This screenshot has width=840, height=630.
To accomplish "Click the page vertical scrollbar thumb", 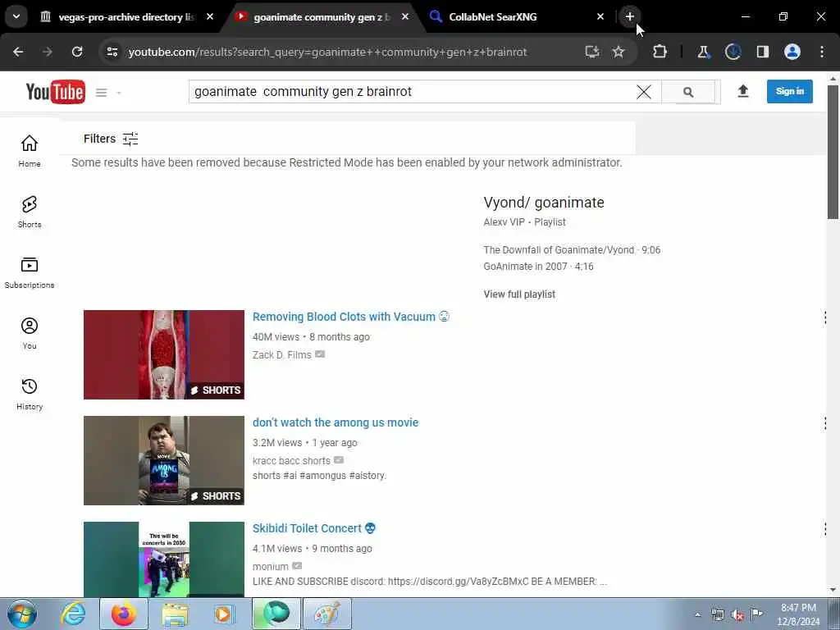I will tap(833, 152).
